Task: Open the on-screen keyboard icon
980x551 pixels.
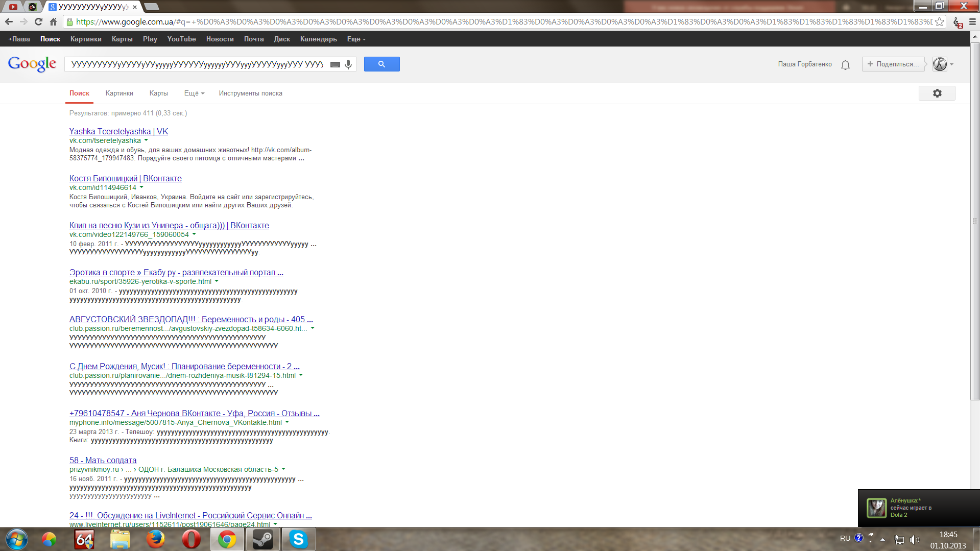Action: click(335, 64)
